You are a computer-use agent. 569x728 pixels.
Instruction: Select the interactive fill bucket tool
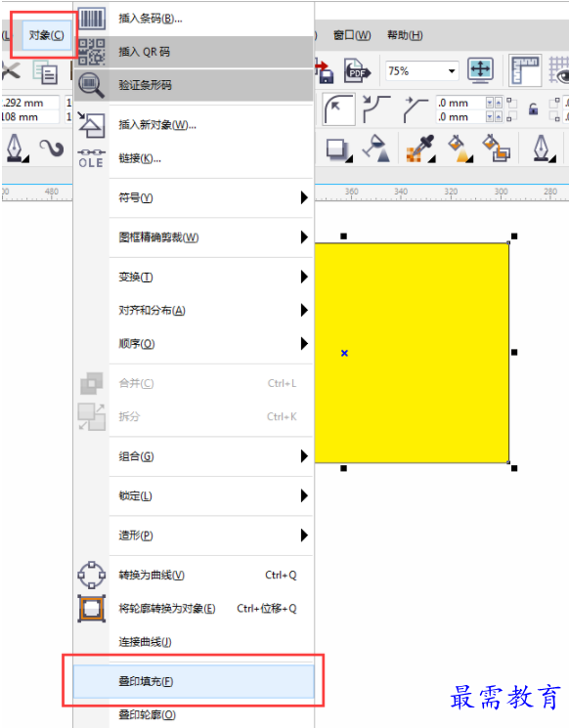[460, 149]
